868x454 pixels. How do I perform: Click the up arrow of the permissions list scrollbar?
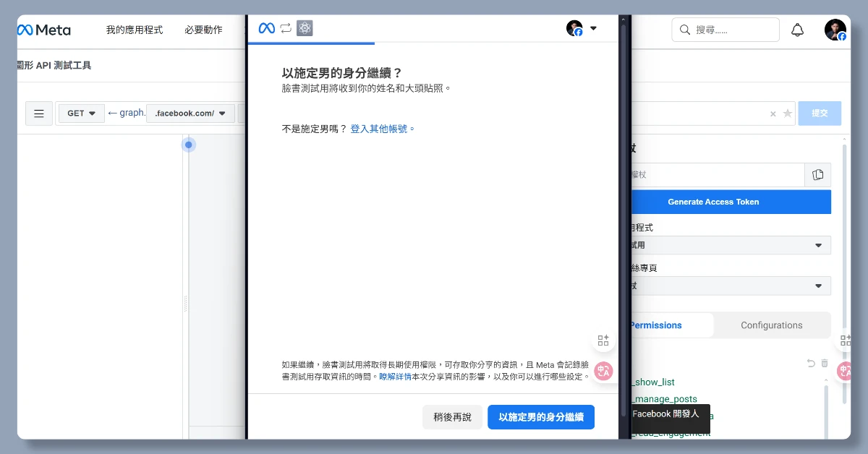[x=826, y=380]
